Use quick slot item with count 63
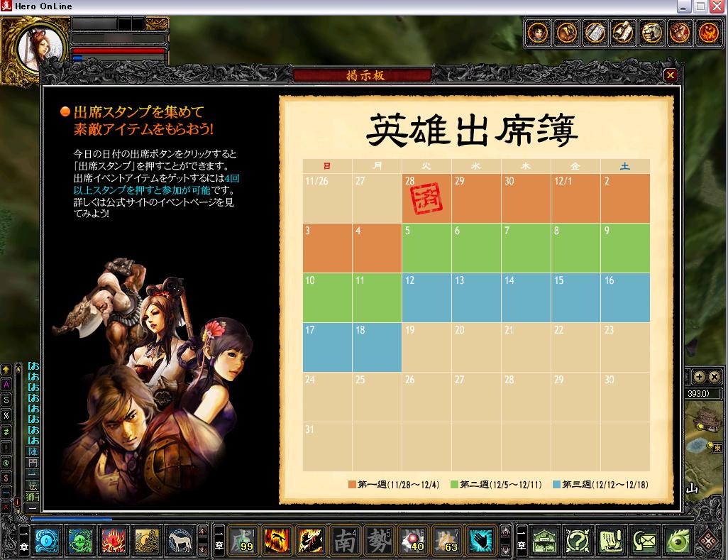The width and height of the screenshot is (728, 560). (446, 541)
